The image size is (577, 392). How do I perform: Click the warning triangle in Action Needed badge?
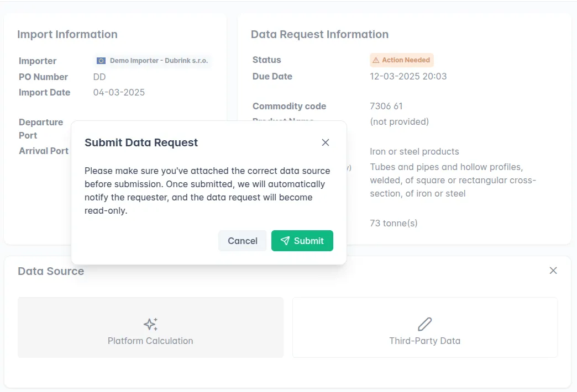tap(376, 60)
